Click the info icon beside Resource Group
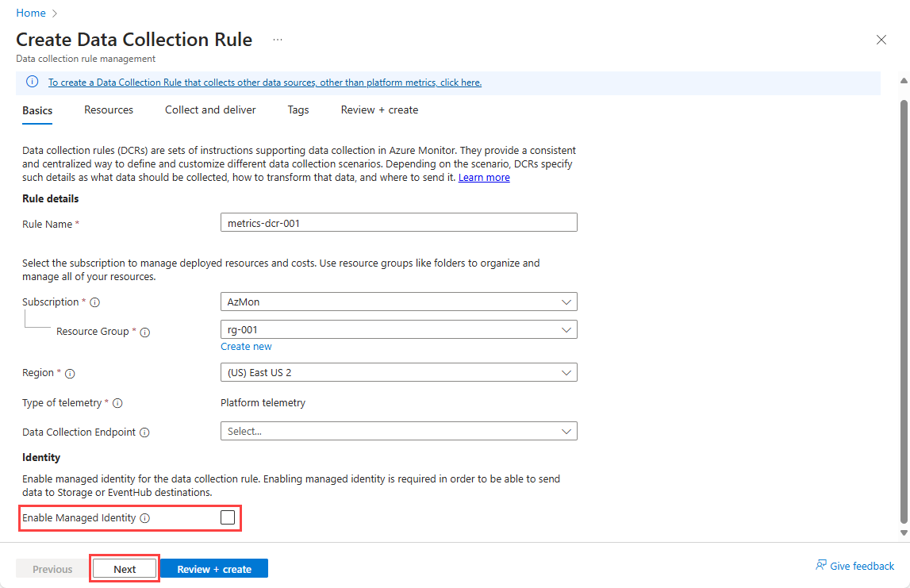Image resolution: width=910 pixels, height=588 pixels. [144, 332]
